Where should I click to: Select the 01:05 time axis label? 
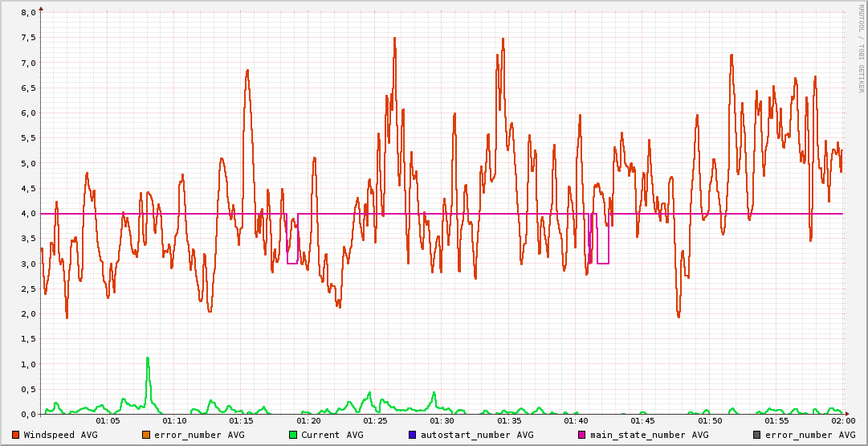108,421
